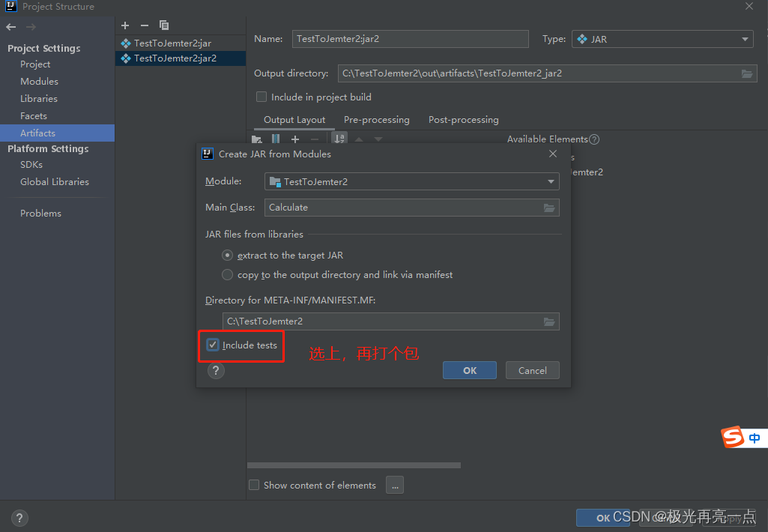Cancel the Create JAR from Modules dialog
Image resolution: width=768 pixels, height=532 pixels.
pos(532,370)
